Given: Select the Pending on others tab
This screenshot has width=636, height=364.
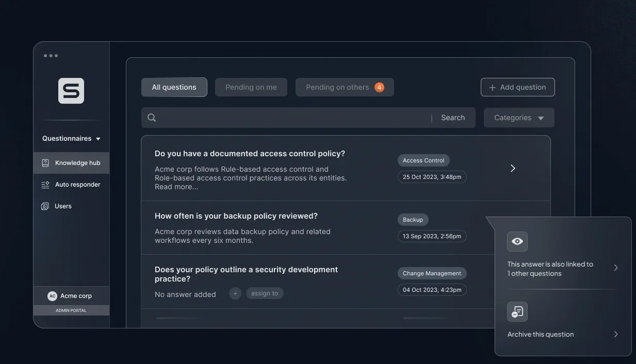Looking at the screenshot, I should 344,87.
